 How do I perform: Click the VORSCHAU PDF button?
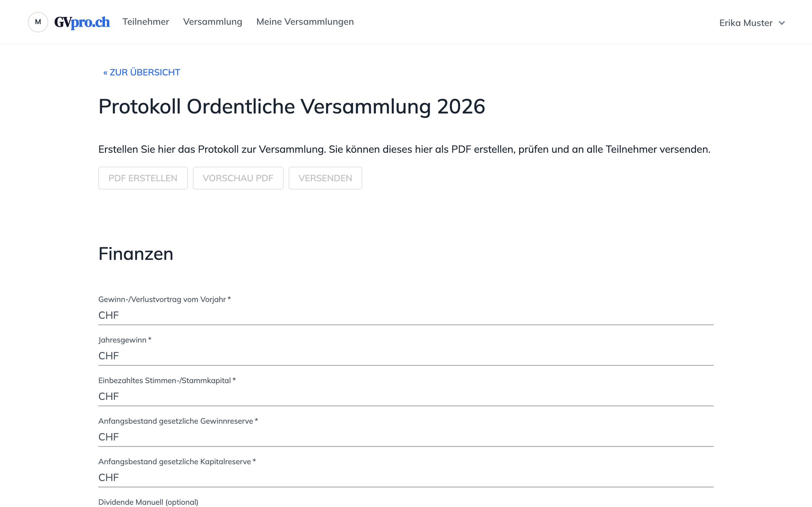[238, 178]
